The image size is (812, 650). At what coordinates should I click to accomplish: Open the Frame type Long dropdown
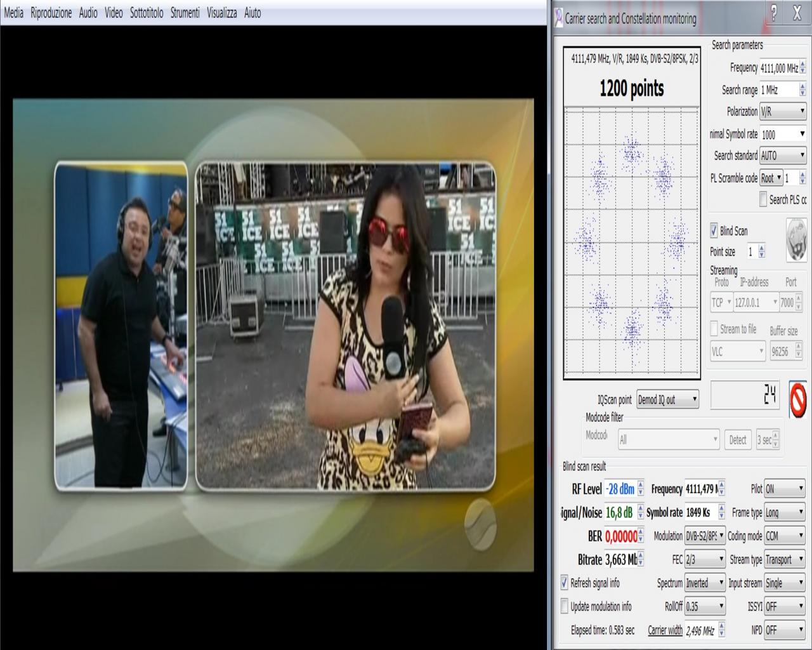[x=785, y=512]
